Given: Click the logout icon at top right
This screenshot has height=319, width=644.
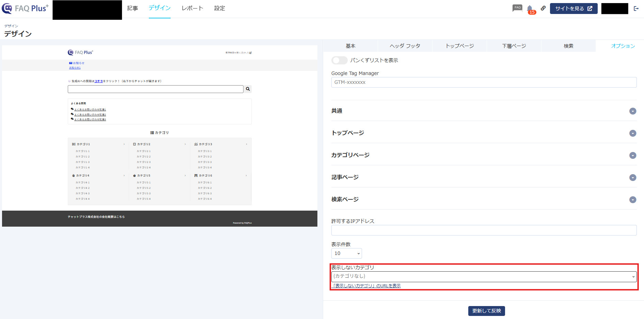Looking at the screenshot, I should coord(636,9).
